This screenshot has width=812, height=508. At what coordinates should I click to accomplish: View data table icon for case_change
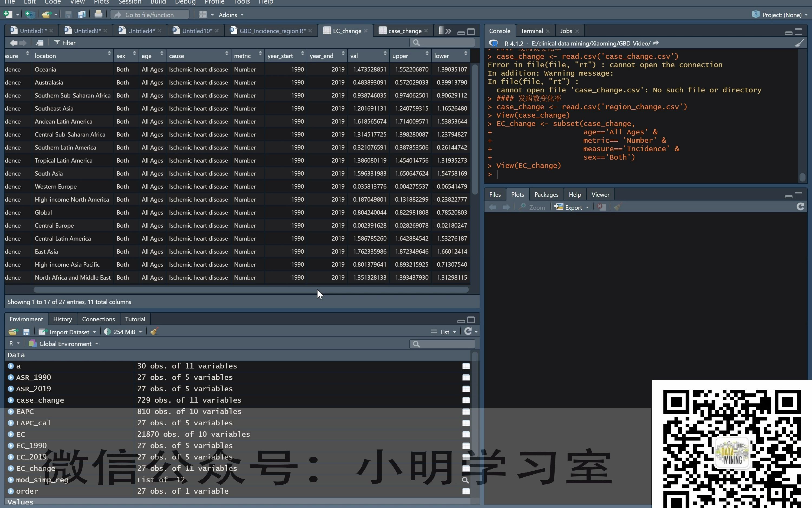[x=466, y=400]
